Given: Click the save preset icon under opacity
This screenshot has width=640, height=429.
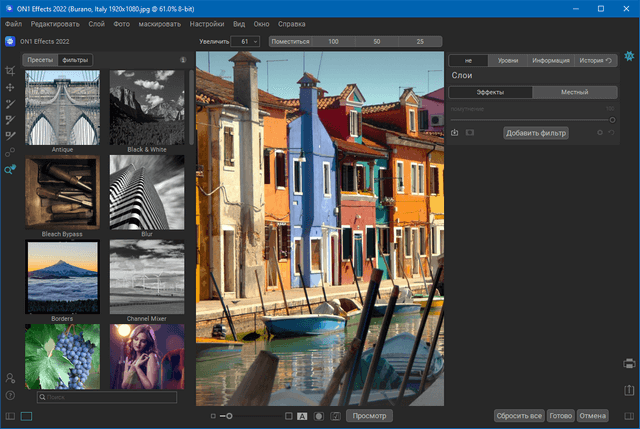Looking at the screenshot, I should coord(455,132).
